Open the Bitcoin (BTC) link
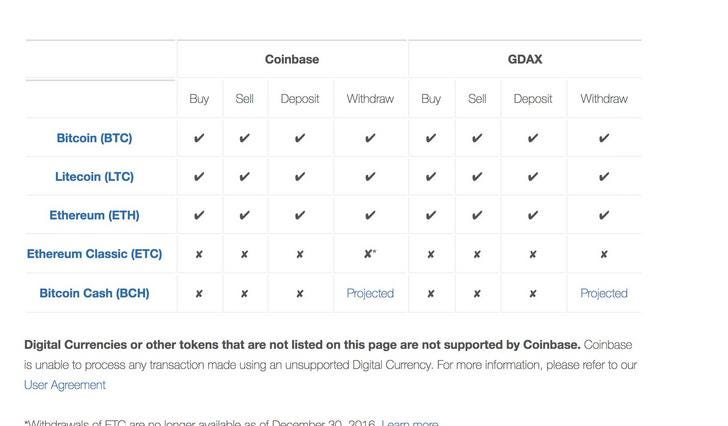Viewport: 728px width, 426px height. point(94,138)
